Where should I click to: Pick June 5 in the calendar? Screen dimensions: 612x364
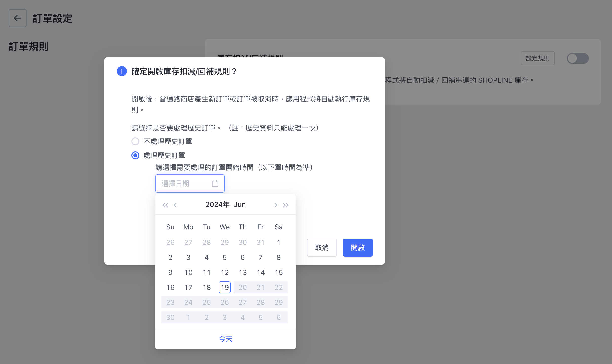(x=225, y=257)
